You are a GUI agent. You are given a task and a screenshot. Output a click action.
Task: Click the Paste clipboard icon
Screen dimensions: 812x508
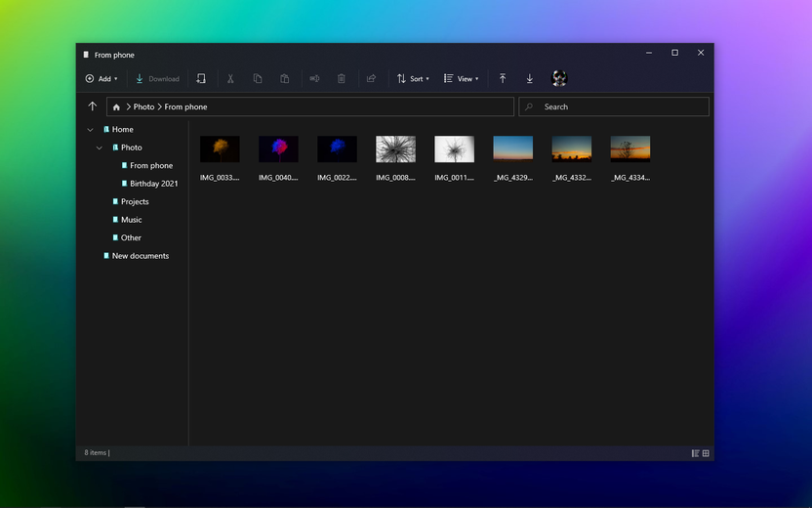284,79
